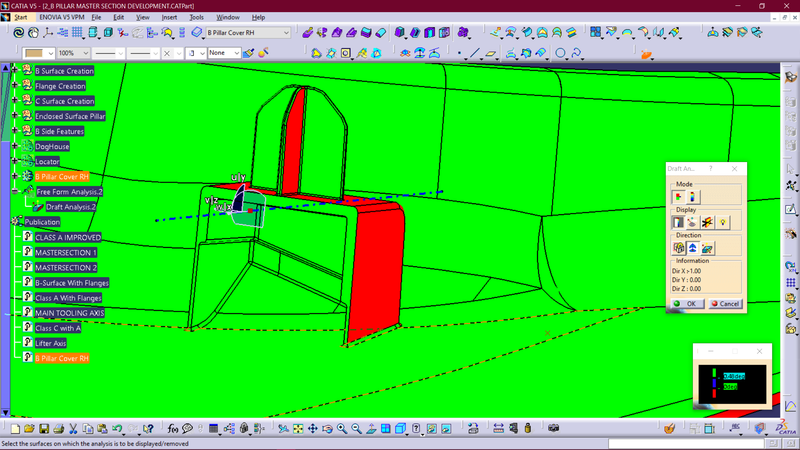Click the Zoom Out magnifier icon
The image size is (800, 450).
(x=356, y=429)
